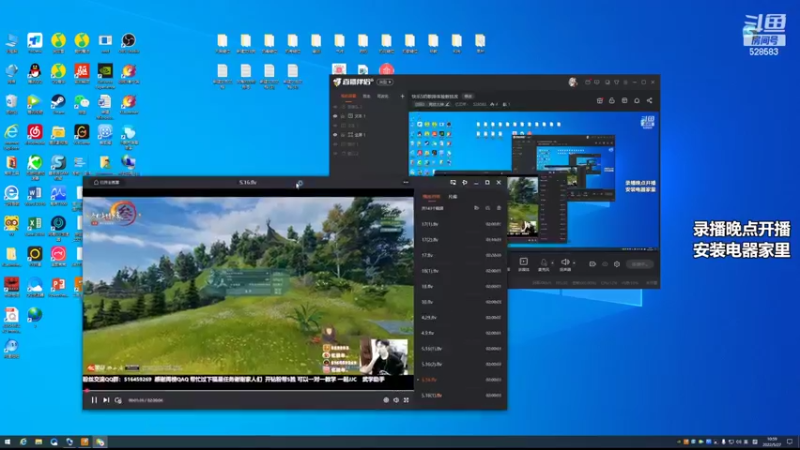Click the open-file home button in player title bar

(106, 182)
